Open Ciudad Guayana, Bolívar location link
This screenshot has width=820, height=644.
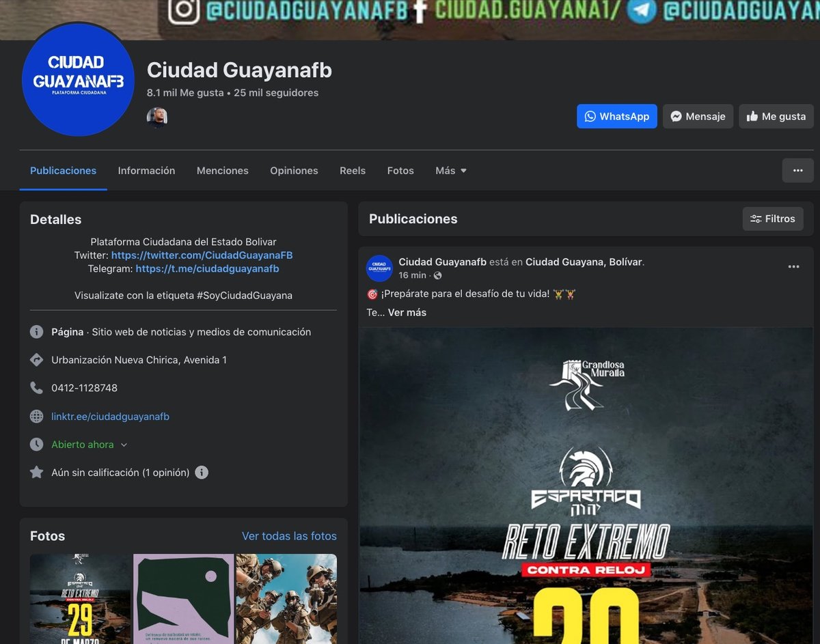(584, 262)
